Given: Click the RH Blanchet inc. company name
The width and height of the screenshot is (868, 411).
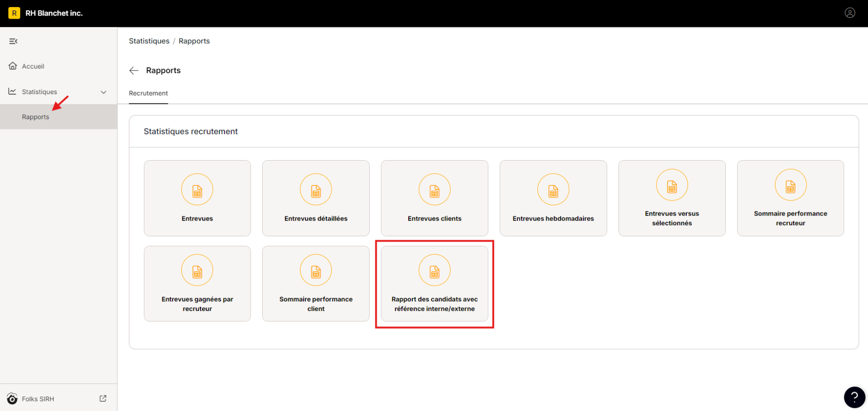Looking at the screenshot, I should coord(54,13).
